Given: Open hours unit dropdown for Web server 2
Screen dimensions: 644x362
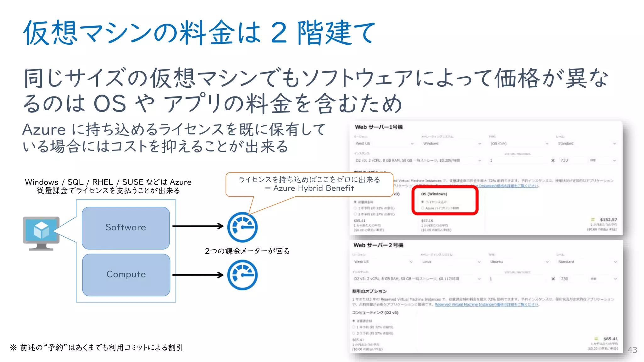Looking at the screenshot, I should click(603, 279).
